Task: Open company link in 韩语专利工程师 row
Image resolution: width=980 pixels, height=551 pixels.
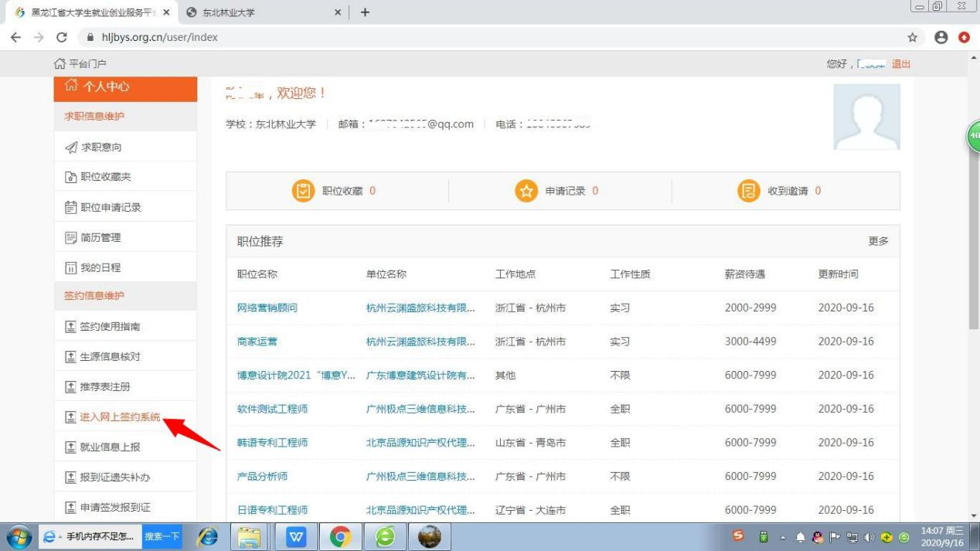Action: tap(420, 443)
